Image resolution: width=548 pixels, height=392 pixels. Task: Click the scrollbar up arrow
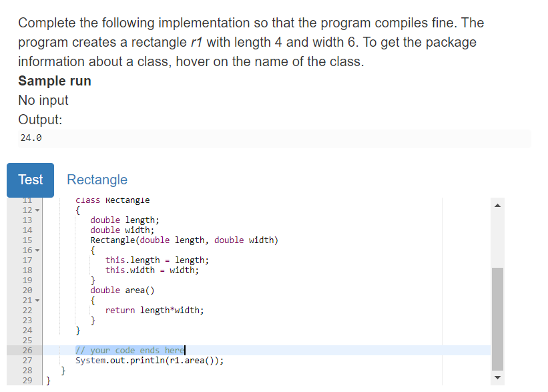(497, 204)
